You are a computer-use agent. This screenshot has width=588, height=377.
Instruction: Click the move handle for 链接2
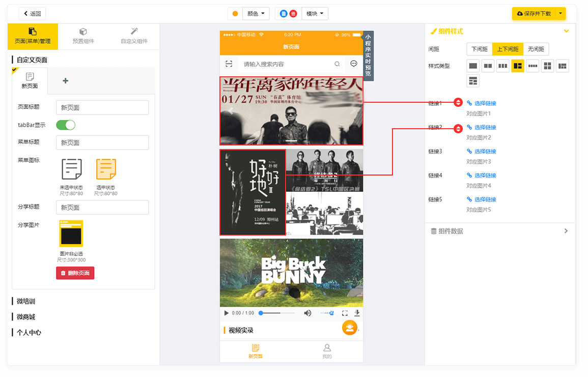[x=458, y=129]
